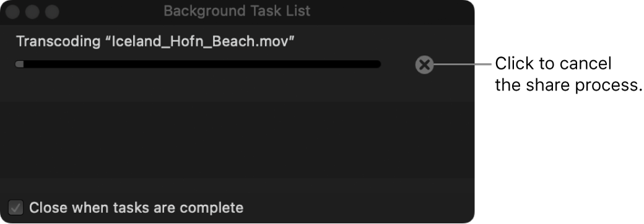Click the empty footer area right of the checkbox label

357,207
